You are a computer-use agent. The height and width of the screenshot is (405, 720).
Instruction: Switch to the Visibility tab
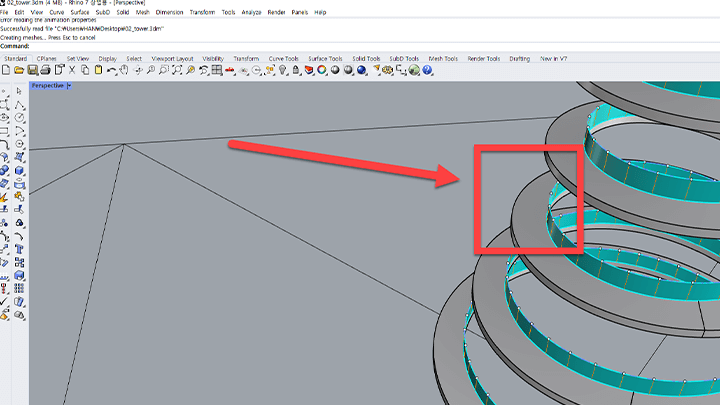pyautogui.click(x=213, y=59)
